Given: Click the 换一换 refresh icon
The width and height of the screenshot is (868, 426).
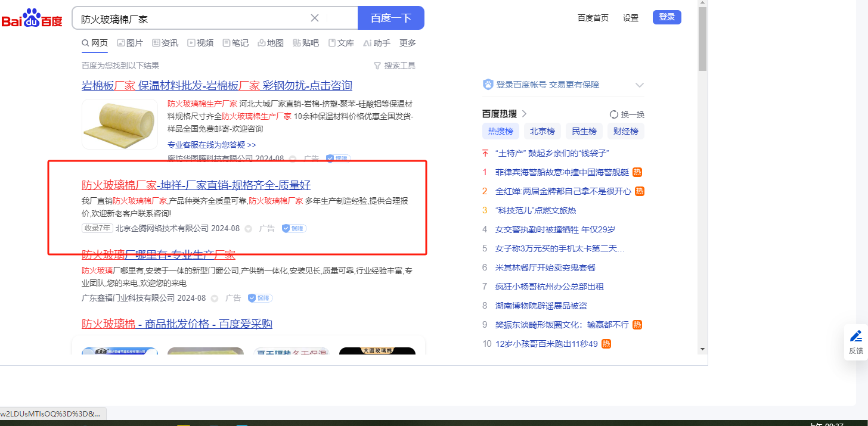Looking at the screenshot, I should [614, 114].
